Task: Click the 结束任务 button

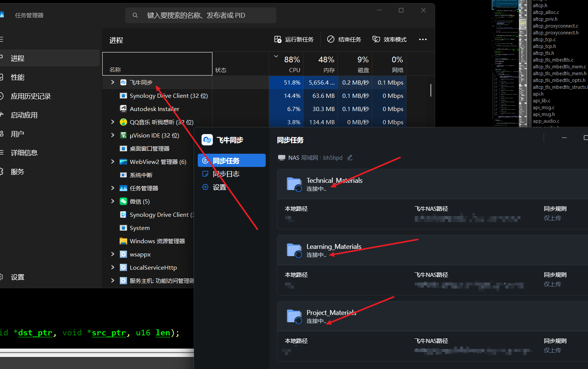Action: pos(344,39)
